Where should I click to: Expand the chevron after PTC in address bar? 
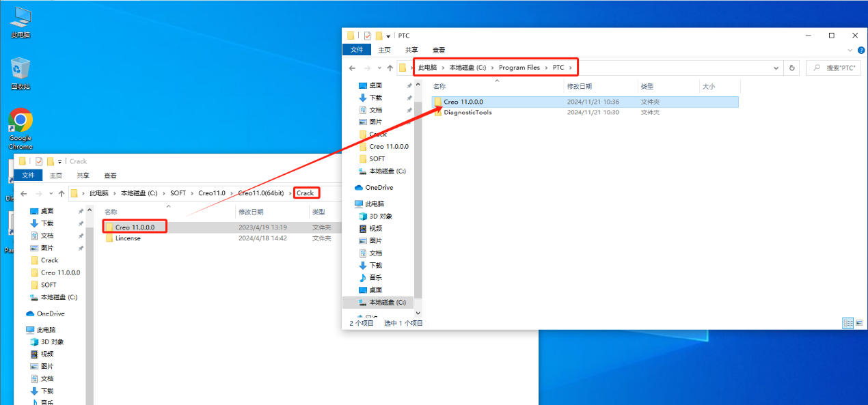tap(570, 68)
